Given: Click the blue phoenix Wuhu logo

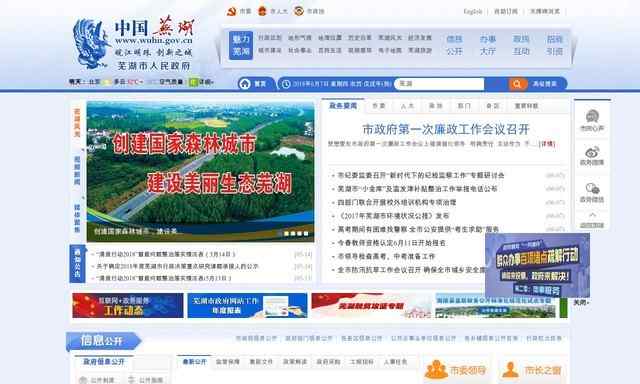Looking at the screenshot, I should (91, 43).
